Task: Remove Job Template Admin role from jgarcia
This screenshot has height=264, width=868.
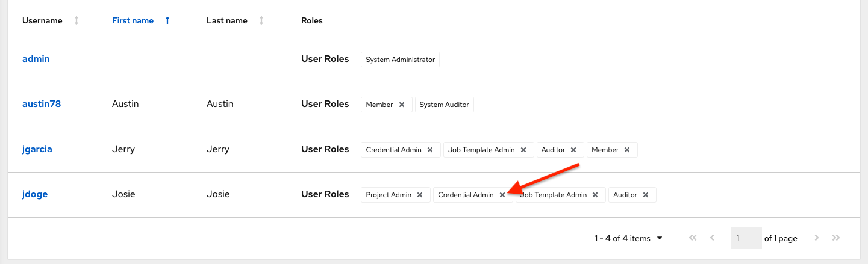Action: pyautogui.click(x=523, y=150)
